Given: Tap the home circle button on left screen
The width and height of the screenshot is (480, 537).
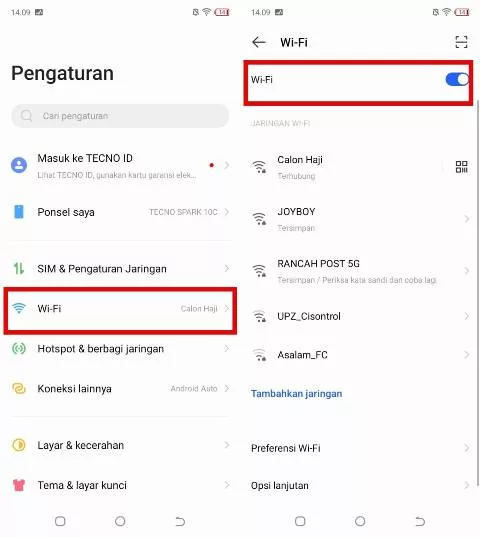Looking at the screenshot, I should pyautogui.click(x=120, y=521).
